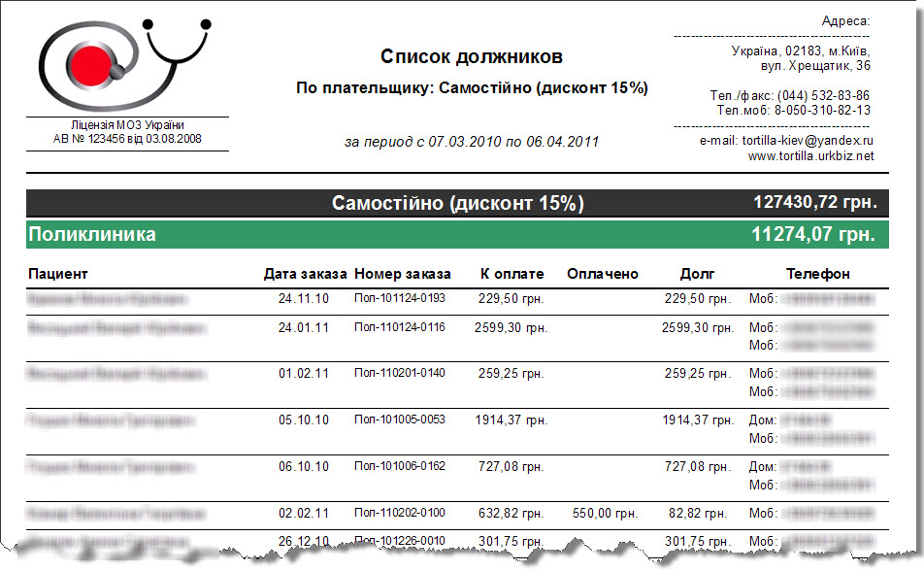This screenshot has width=924, height=571.
Task: Click license number 'АВ № 123456 від 03.08.2008'
Action: tap(127, 139)
